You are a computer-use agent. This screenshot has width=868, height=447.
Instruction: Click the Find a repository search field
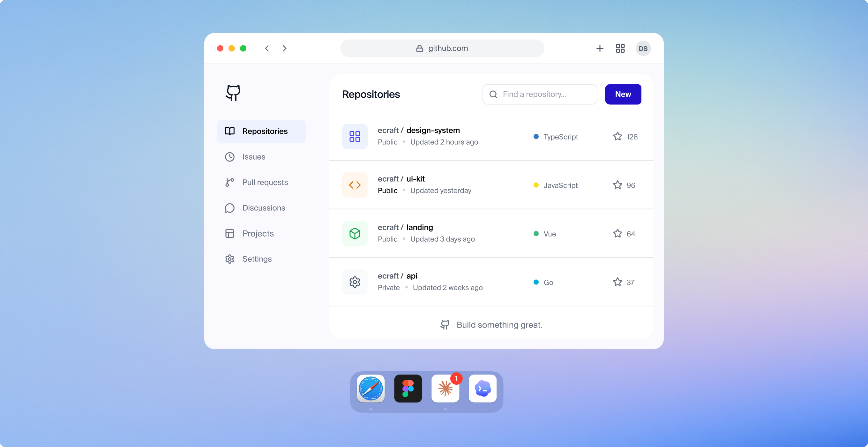[540, 95]
